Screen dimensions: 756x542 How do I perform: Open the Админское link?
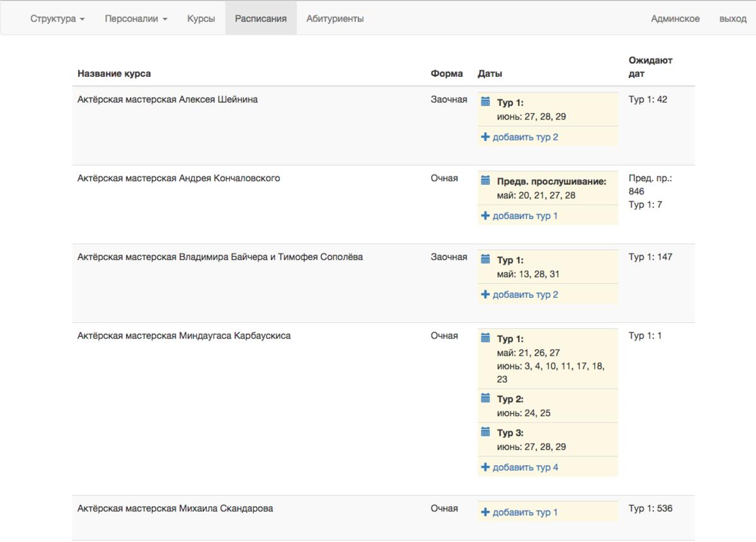[x=675, y=19]
